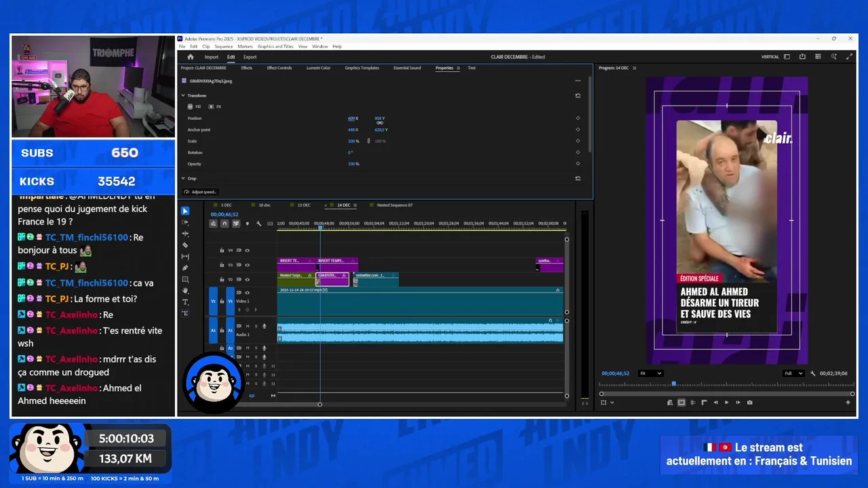Play the sequence in Program monitor
Screen dimensions: 868x488
726,403
